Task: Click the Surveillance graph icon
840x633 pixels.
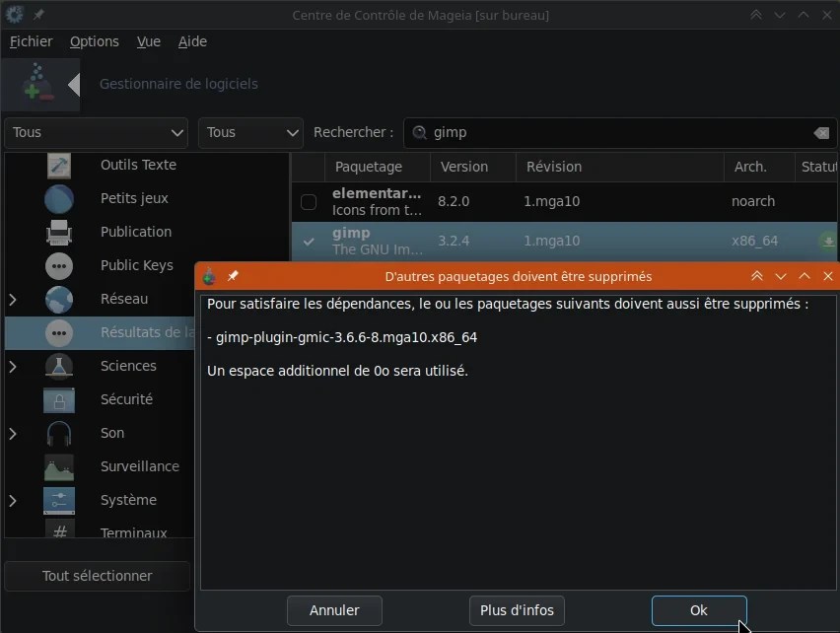Action: pyautogui.click(x=59, y=467)
